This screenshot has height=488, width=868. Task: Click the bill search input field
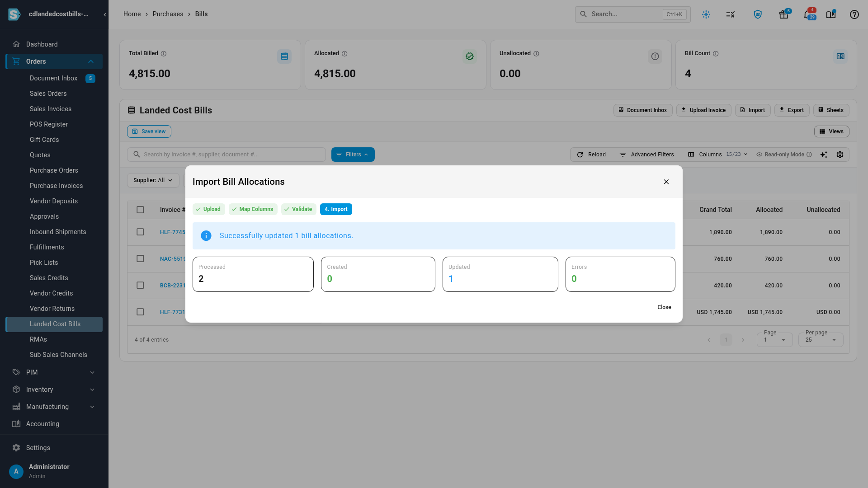point(226,155)
